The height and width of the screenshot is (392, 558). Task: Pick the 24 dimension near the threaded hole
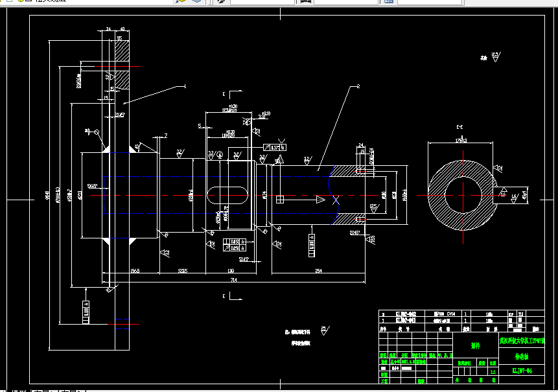tap(361, 145)
